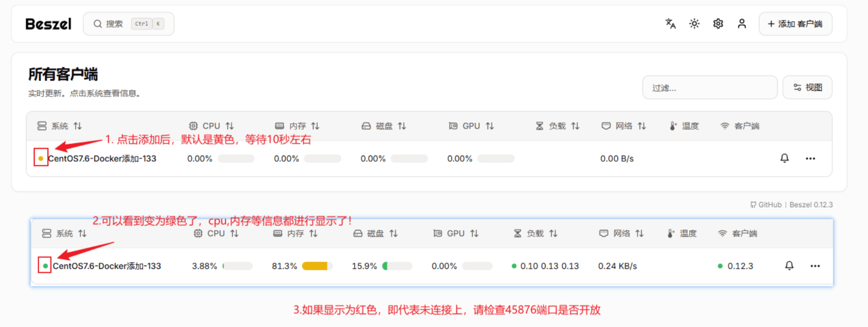The height and width of the screenshot is (327, 868).
Task: Click the Beszel 0.12.3 version link
Action: click(x=811, y=205)
